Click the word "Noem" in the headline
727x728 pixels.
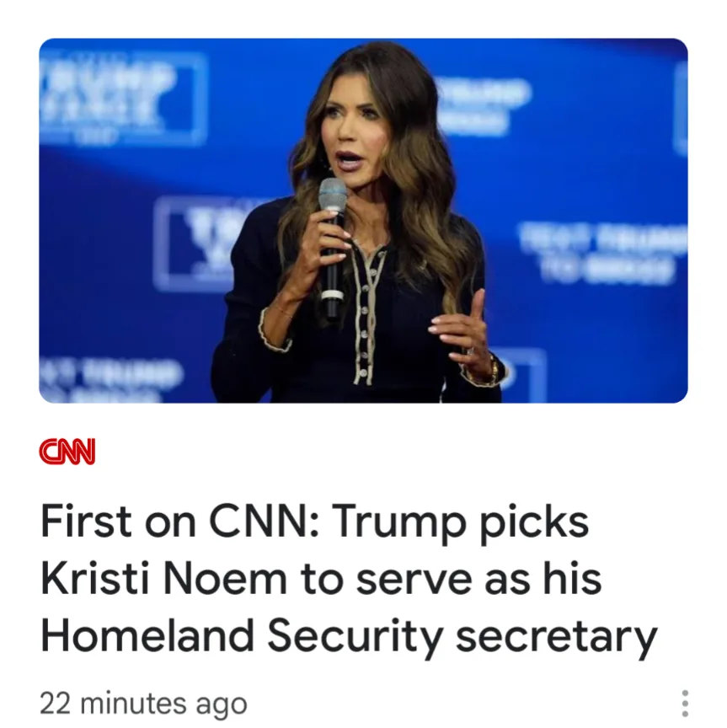[x=225, y=579]
